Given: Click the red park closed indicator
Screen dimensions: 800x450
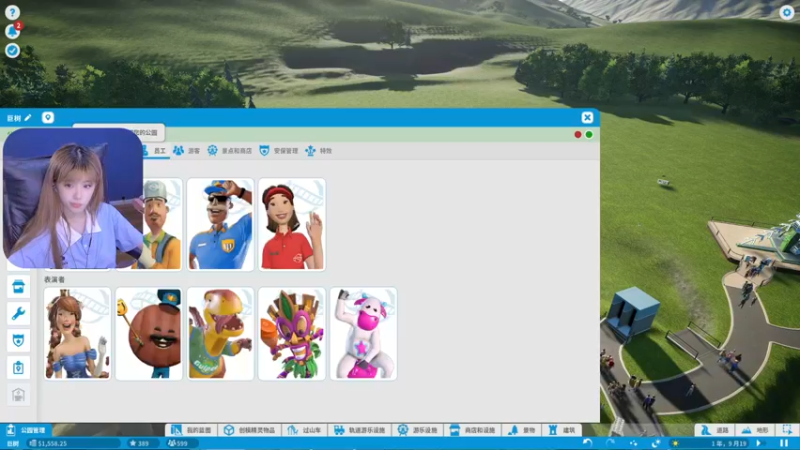Looking at the screenshot, I should [x=578, y=135].
